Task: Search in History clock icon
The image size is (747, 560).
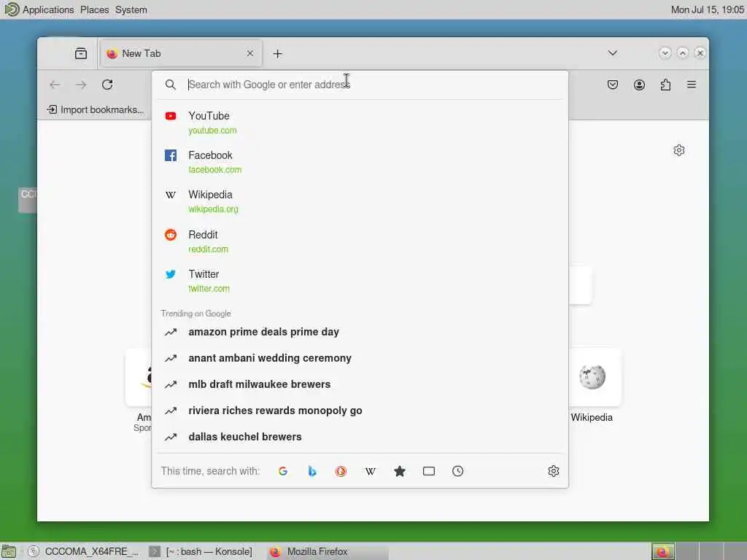Action: [x=458, y=471]
